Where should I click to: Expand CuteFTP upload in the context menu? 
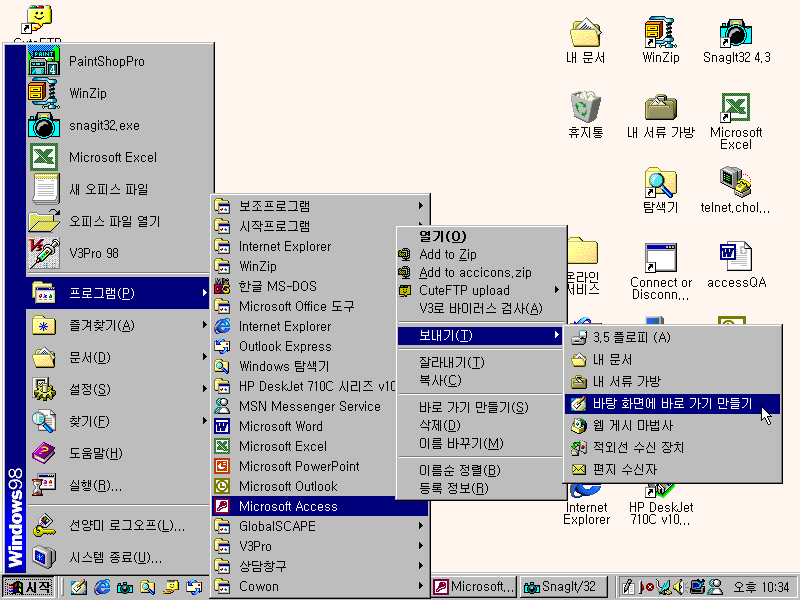[x=481, y=290]
